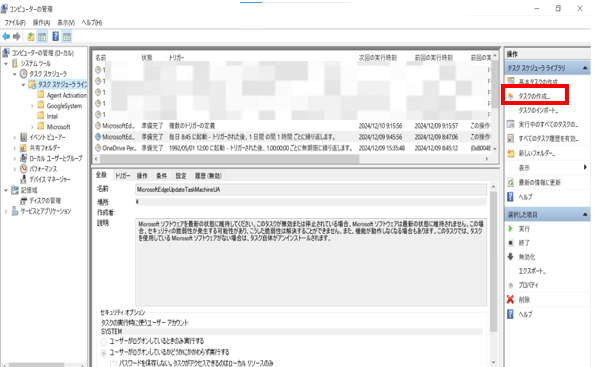The image size is (594, 367).
Task: Switch to the トリガー tab
Action: [x=123, y=176]
